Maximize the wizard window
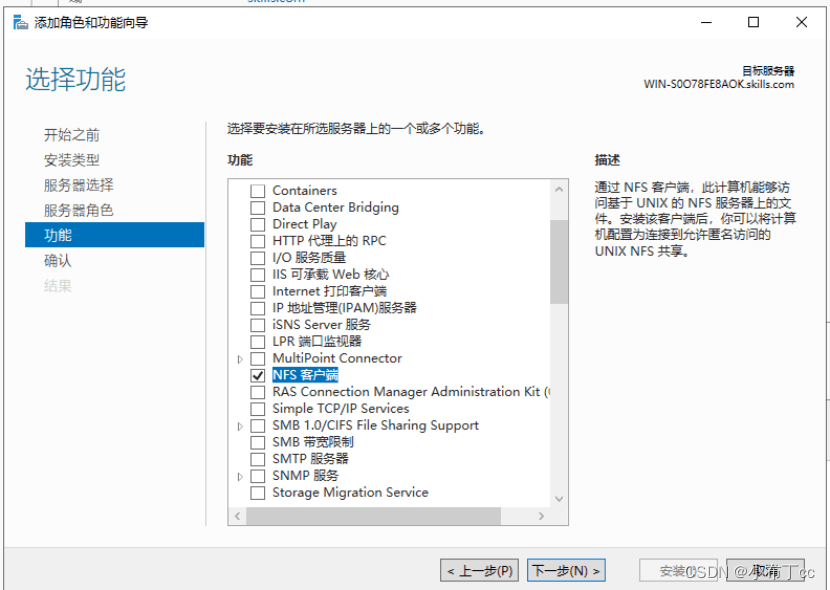The image size is (830, 590). pyautogui.click(x=753, y=22)
